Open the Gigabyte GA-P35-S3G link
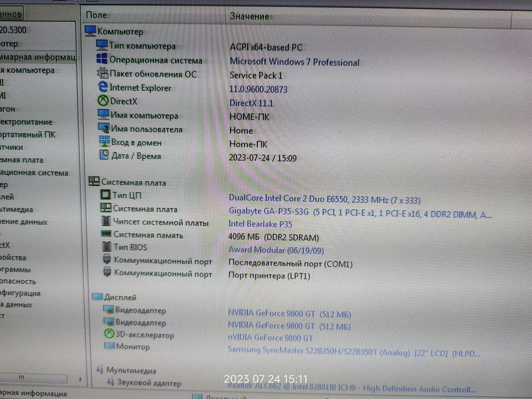Viewport: 532px width, 399px height. click(x=360, y=213)
